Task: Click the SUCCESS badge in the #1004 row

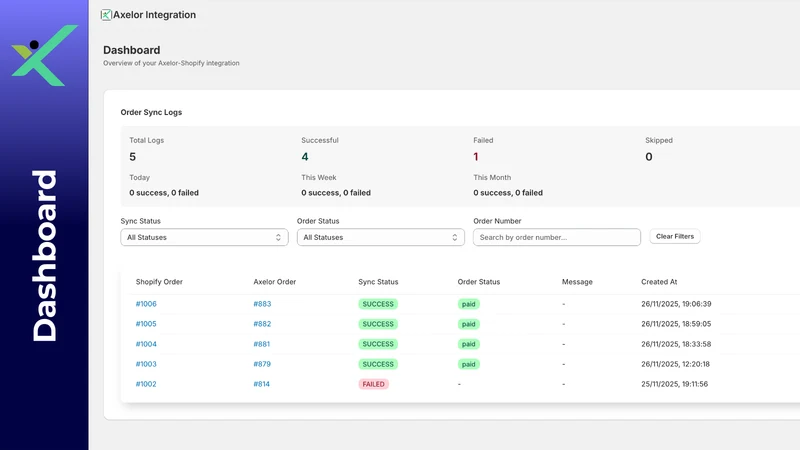Action: [x=378, y=344]
